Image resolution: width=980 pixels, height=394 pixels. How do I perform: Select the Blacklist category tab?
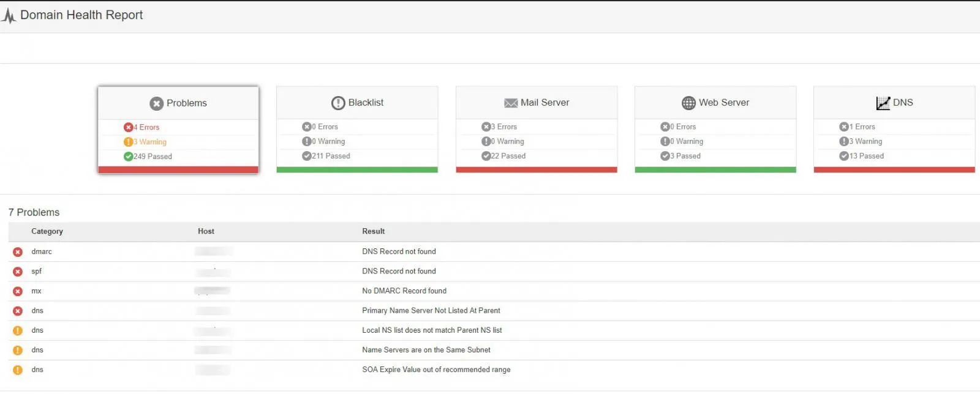tap(357, 103)
